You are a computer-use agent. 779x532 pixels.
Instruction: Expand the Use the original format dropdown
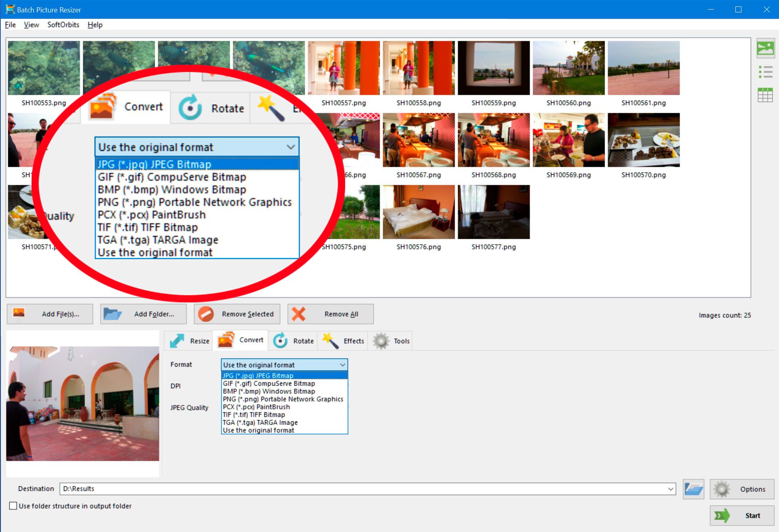(x=284, y=364)
